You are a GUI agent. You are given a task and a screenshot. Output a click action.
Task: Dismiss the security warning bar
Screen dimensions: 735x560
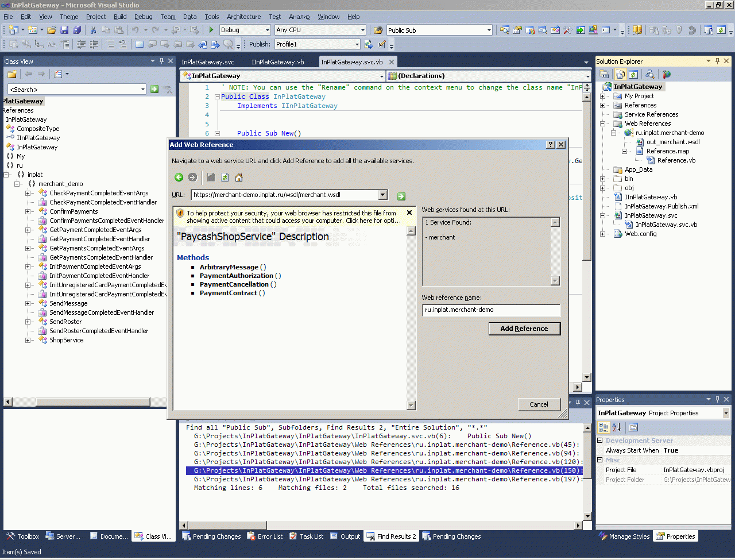point(409,213)
